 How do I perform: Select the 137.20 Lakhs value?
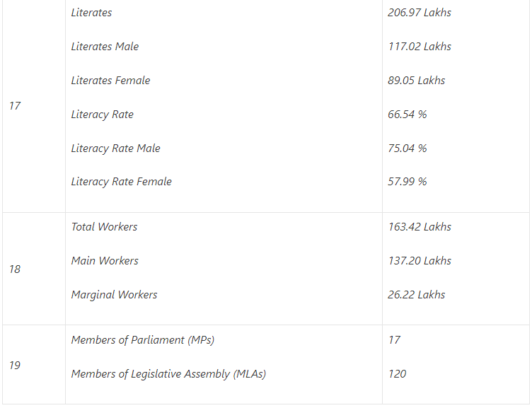tap(419, 261)
